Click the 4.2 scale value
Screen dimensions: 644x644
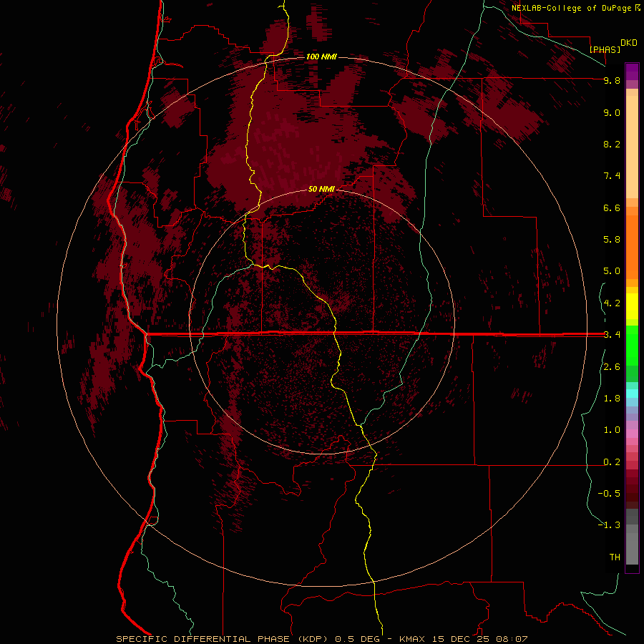click(x=612, y=303)
